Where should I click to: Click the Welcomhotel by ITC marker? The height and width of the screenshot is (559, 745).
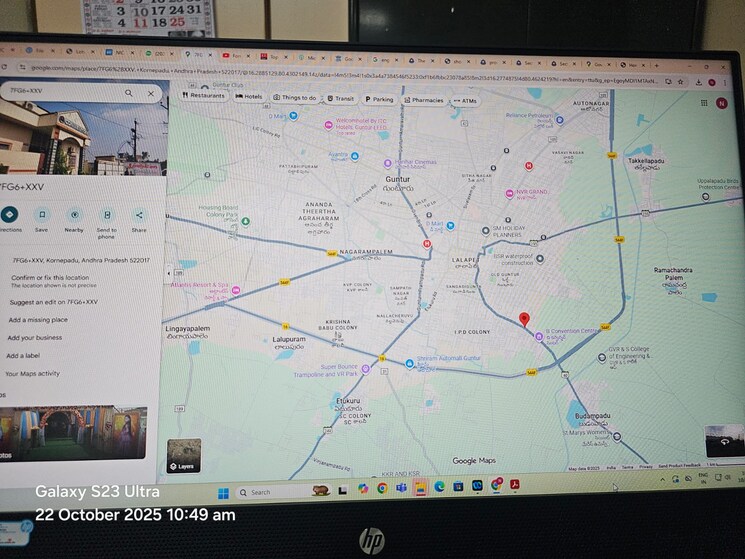pyautogui.click(x=328, y=125)
